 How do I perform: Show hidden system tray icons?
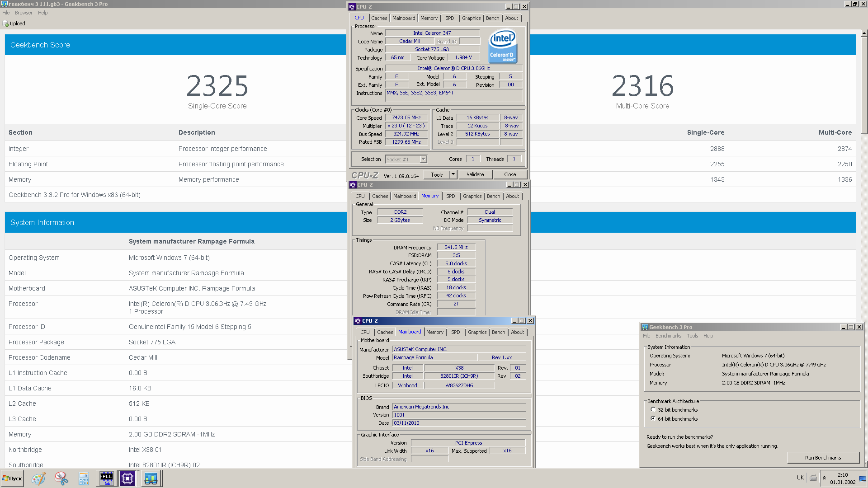(x=824, y=478)
